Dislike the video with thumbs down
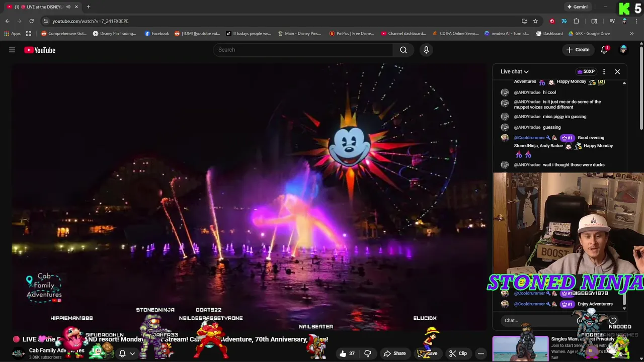Screen dimensions: 644x362 [x=367, y=353]
